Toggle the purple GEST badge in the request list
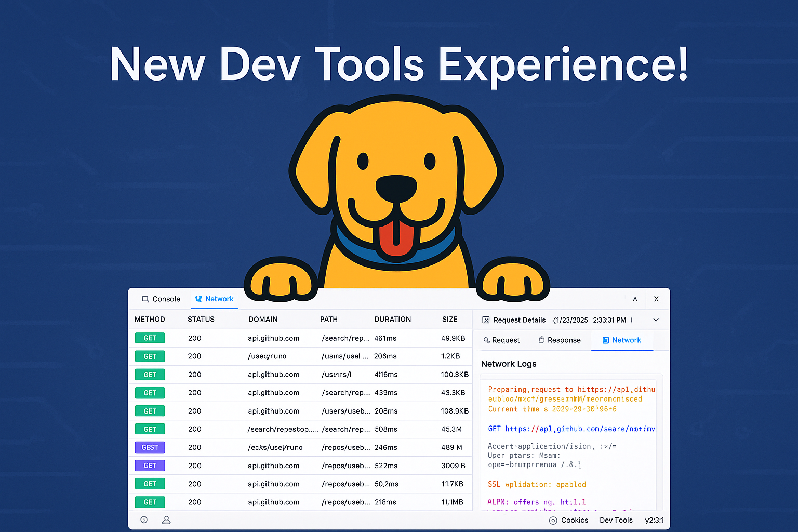 (x=150, y=447)
